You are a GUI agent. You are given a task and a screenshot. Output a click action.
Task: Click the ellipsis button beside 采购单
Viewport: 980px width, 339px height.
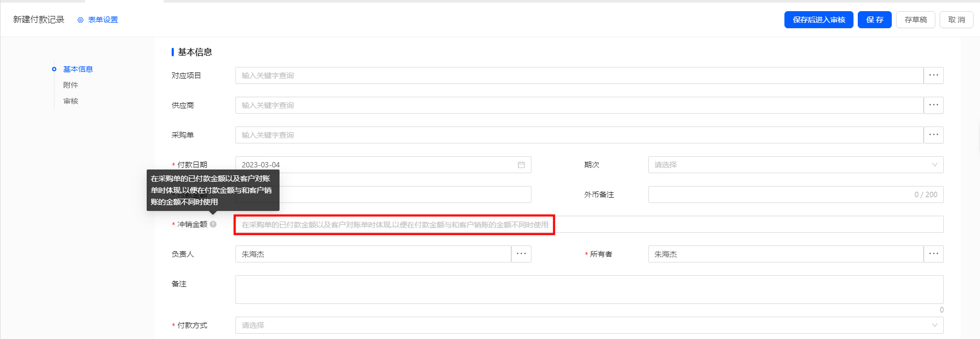click(933, 135)
